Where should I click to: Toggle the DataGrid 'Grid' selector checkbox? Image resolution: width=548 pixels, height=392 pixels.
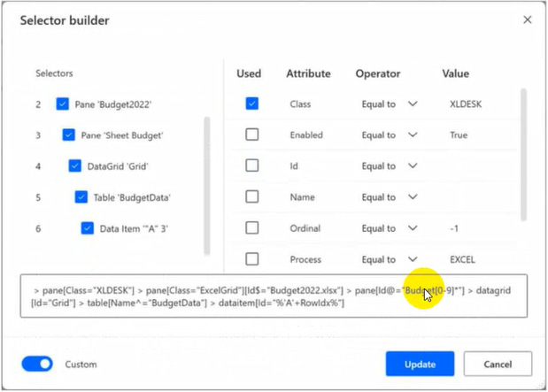pyautogui.click(x=75, y=165)
